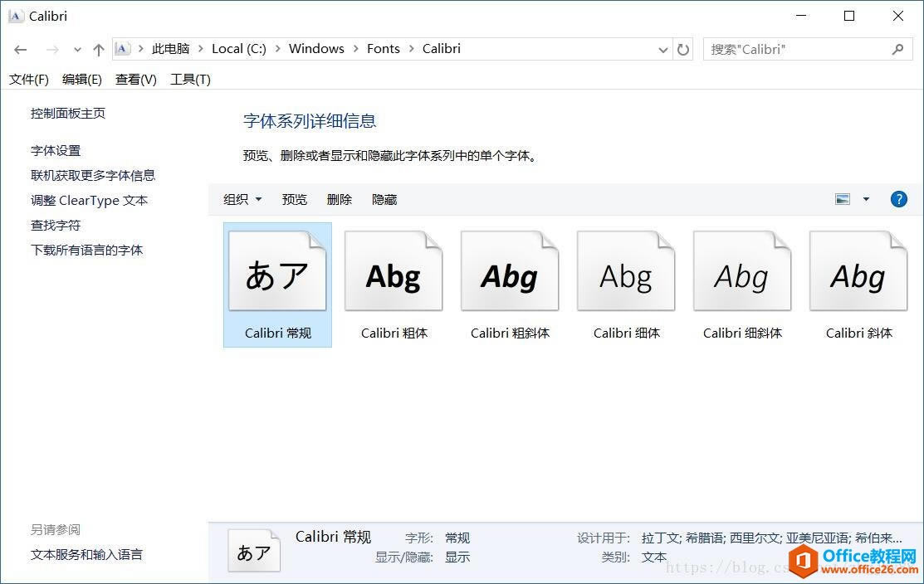Screen dimensions: 924x584
Task: Click the search magnifier icon in the search box
Action: coord(897,49)
